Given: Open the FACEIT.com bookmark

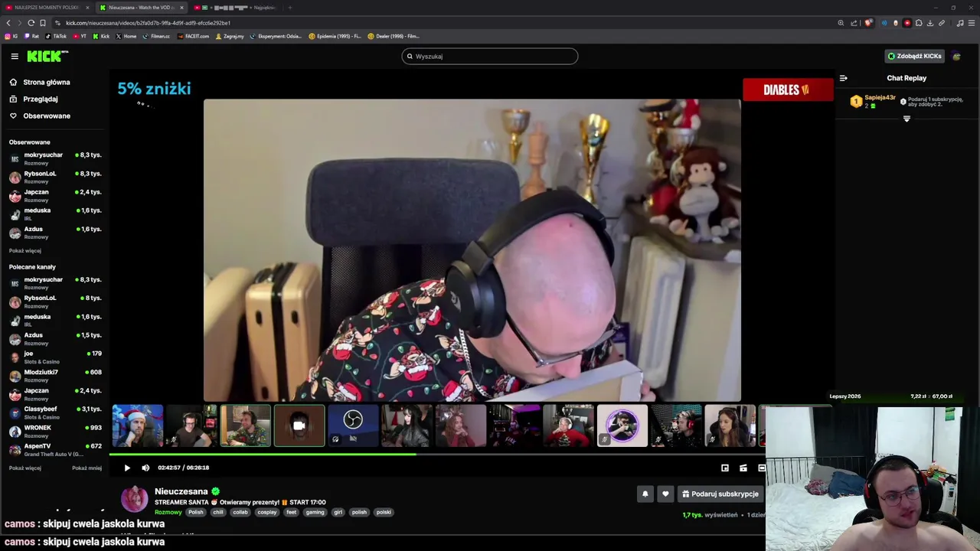Looking at the screenshot, I should (194, 36).
